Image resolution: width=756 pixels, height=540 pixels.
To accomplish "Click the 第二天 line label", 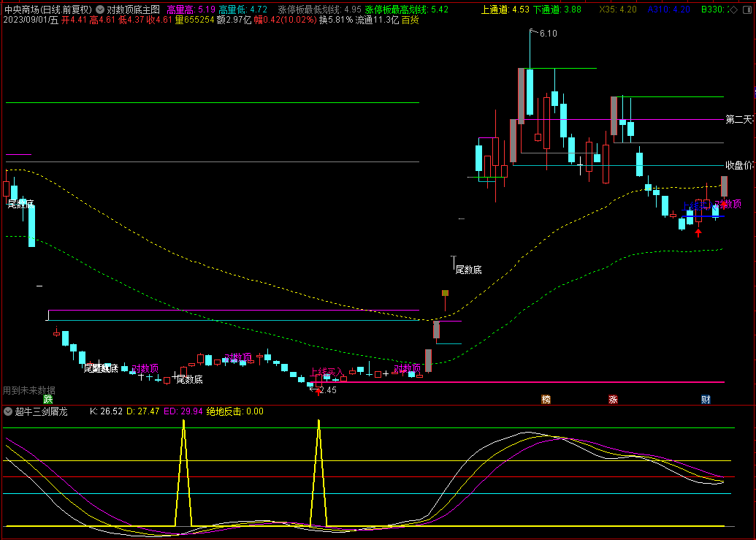I will (738, 119).
